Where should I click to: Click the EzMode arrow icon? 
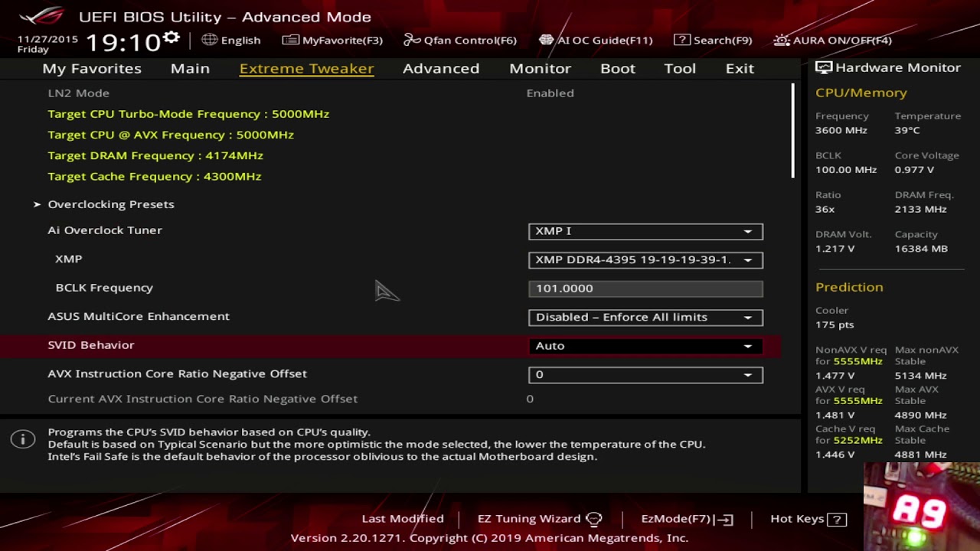pos(724,520)
